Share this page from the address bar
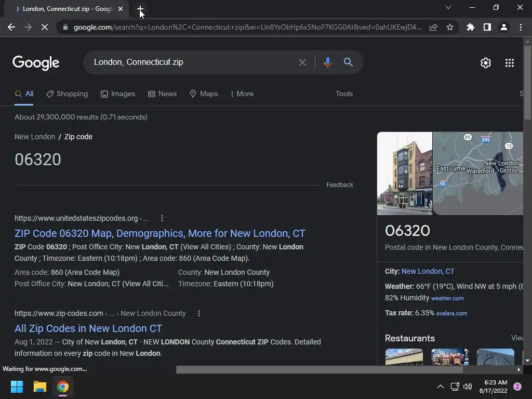Screen dimensions: 532x399 [x=433, y=27]
